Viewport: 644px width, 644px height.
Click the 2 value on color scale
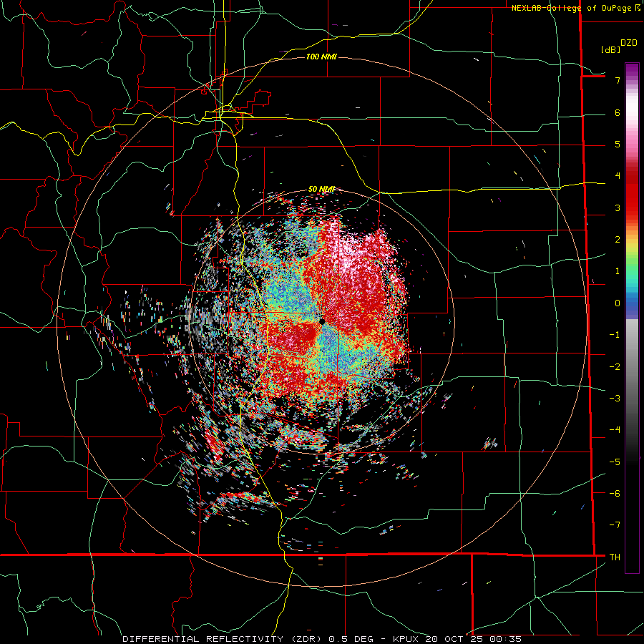(618, 240)
